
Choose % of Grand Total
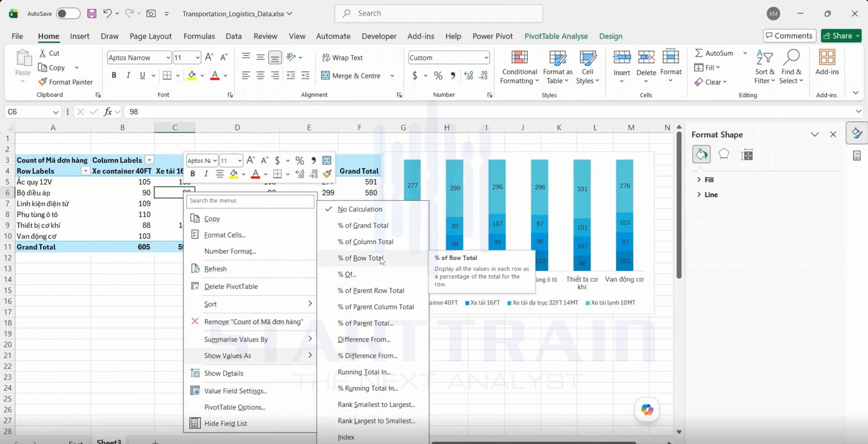pyautogui.click(x=363, y=226)
